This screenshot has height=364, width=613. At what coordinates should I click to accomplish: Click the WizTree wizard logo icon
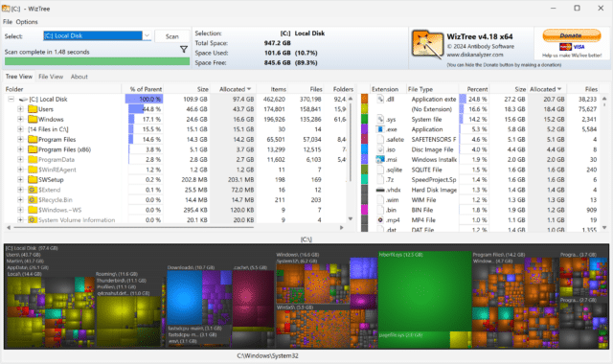(427, 45)
